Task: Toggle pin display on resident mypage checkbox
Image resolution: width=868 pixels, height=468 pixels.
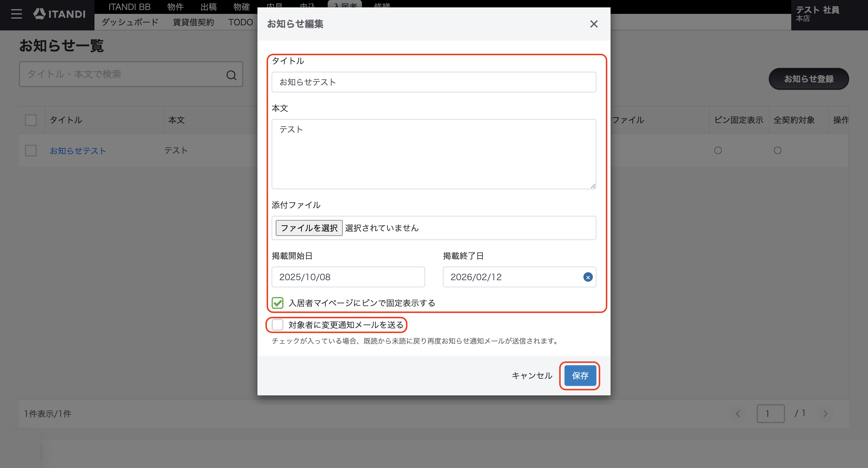Action: point(278,303)
